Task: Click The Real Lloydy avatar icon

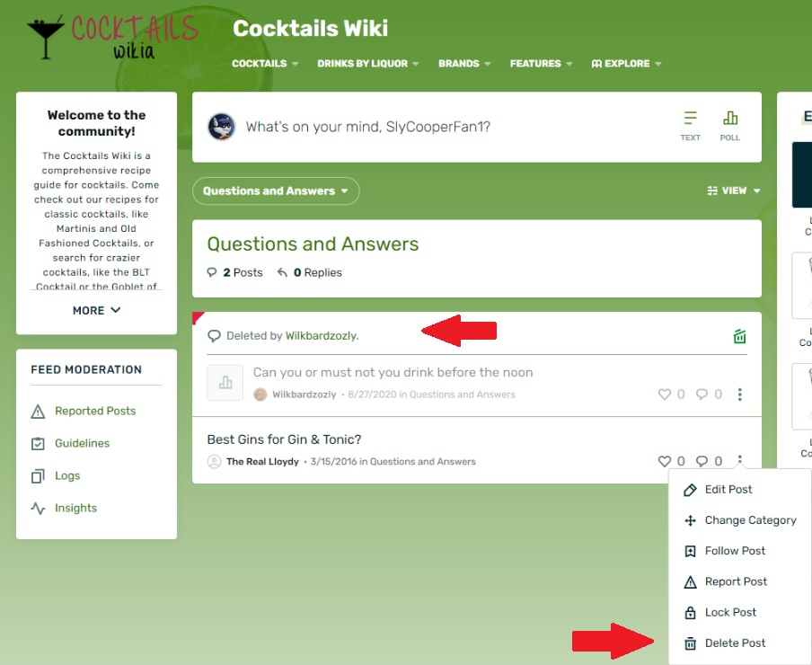Action: pos(214,462)
